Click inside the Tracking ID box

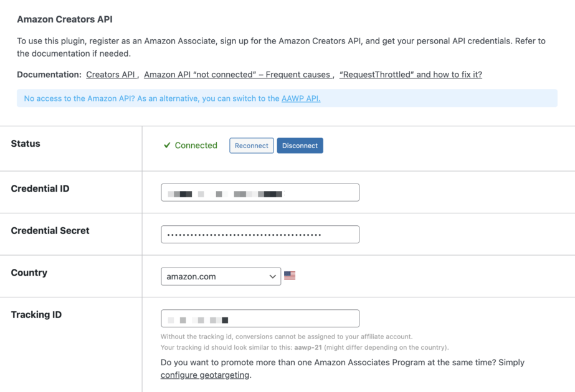point(260,318)
